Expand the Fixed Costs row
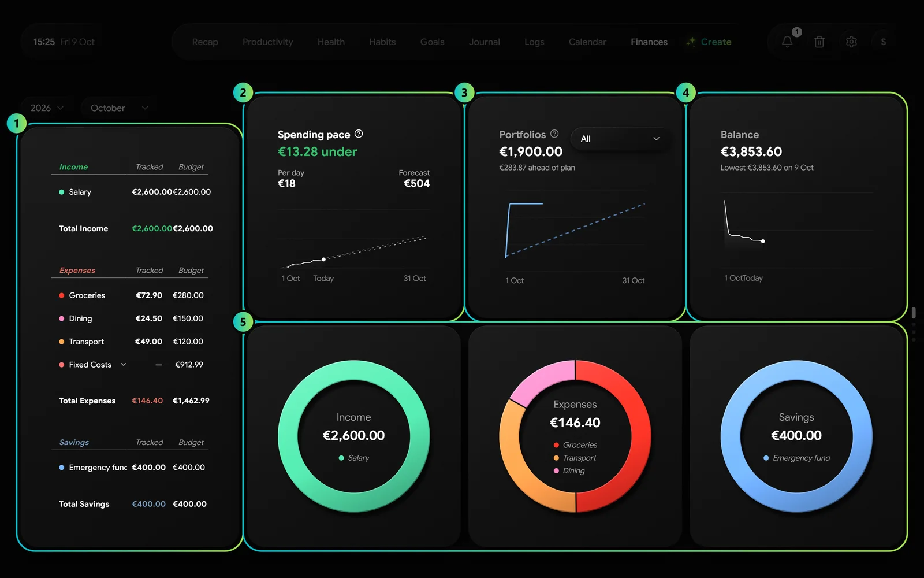Viewport: 924px width, 578px height. pyautogui.click(x=124, y=365)
